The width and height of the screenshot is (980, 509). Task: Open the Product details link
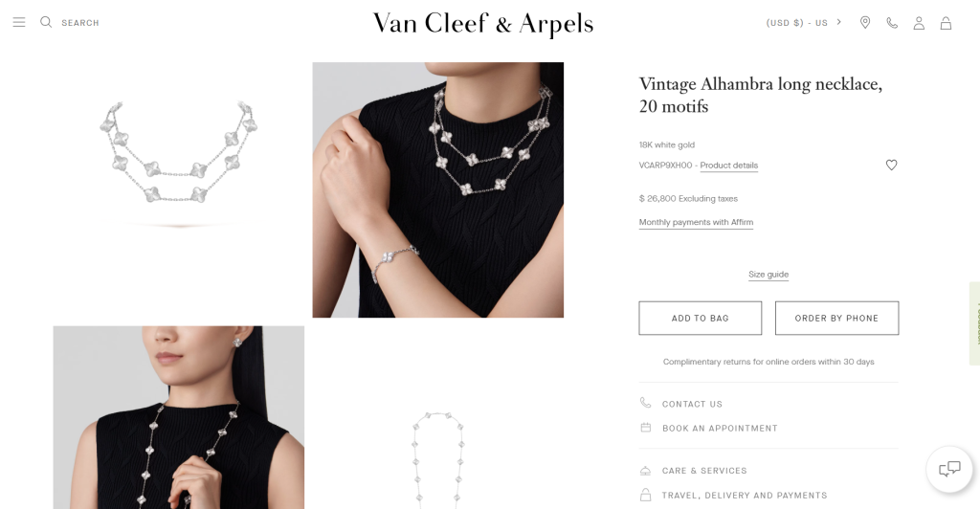(x=728, y=166)
